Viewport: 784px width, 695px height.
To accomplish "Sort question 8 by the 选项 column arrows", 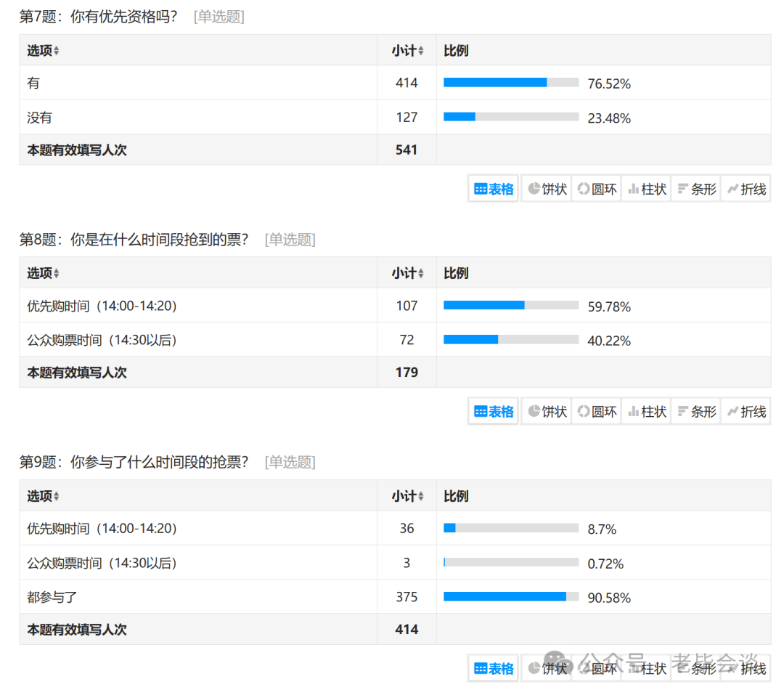I will click(x=56, y=273).
